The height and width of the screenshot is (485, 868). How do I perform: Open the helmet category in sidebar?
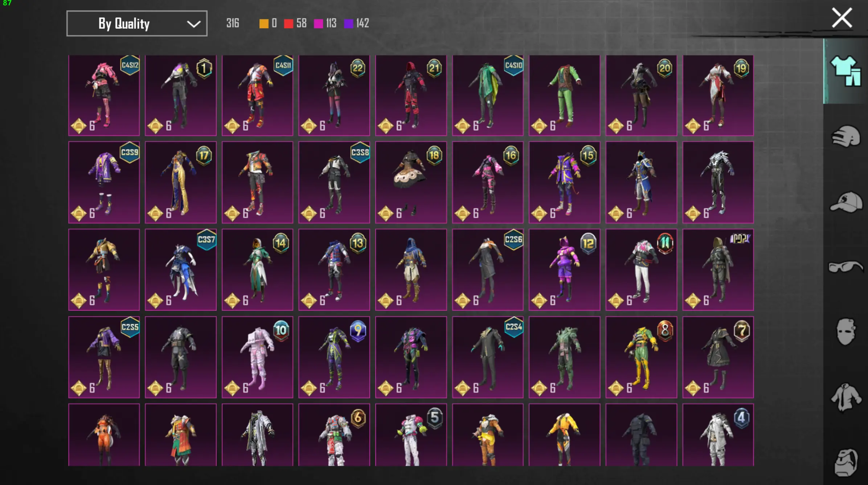pyautogui.click(x=846, y=136)
